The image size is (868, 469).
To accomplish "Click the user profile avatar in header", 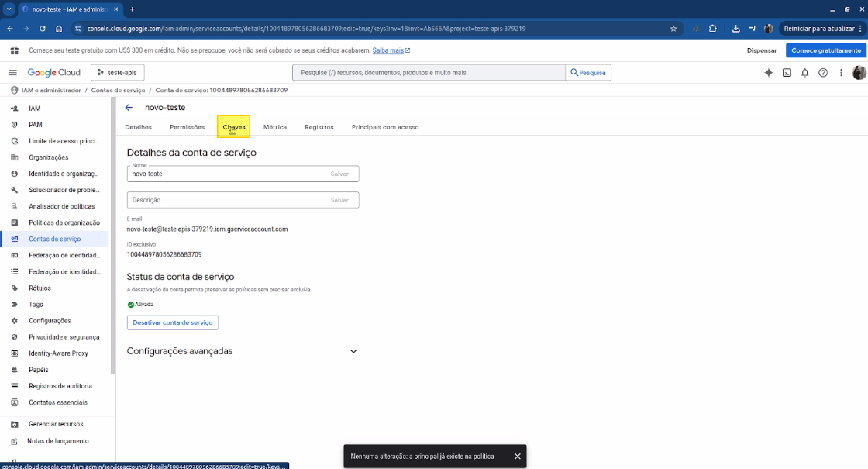I will pyautogui.click(x=859, y=73).
